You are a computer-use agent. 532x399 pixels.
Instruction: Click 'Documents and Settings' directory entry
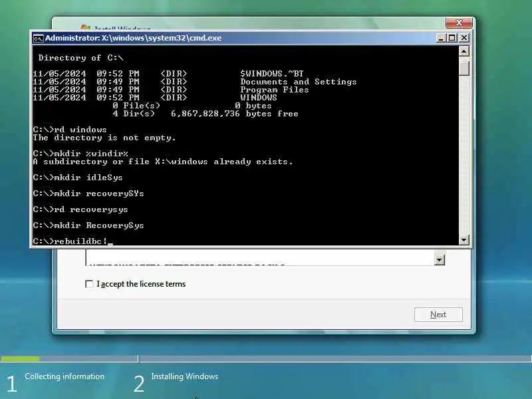click(x=298, y=82)
